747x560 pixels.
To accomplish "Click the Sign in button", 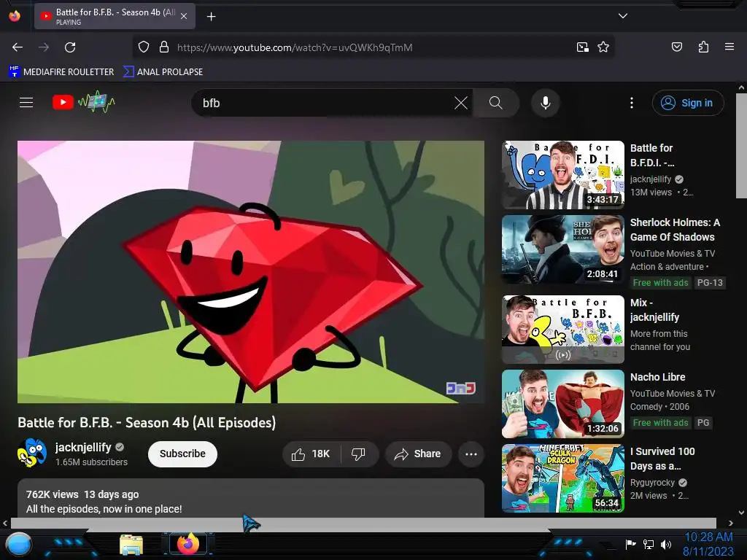I will coord(688,103).
